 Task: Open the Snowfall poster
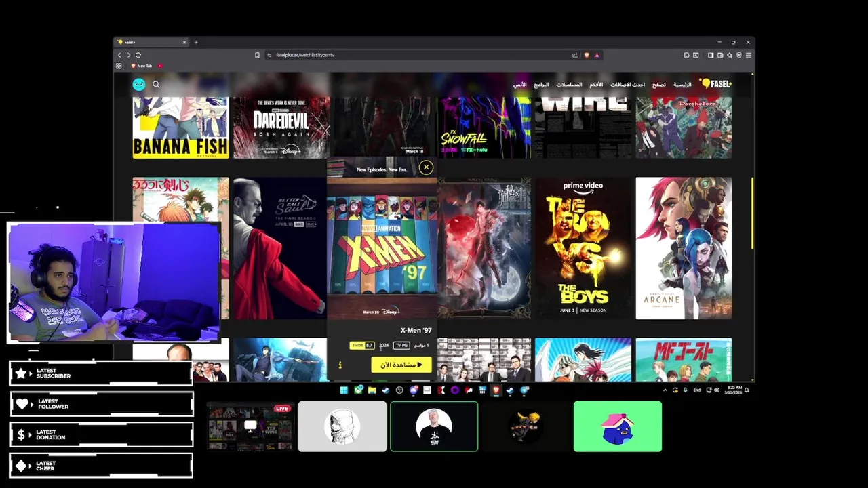coord(484,127)
